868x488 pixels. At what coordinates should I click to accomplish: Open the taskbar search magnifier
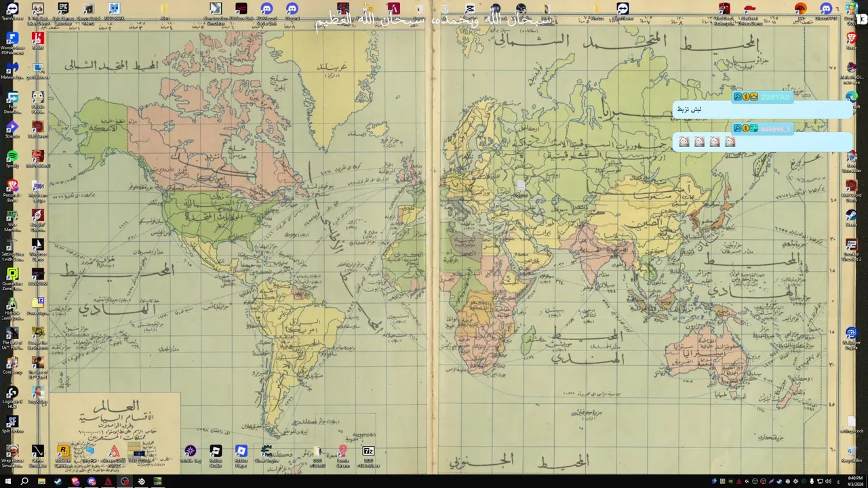[24, 481]
